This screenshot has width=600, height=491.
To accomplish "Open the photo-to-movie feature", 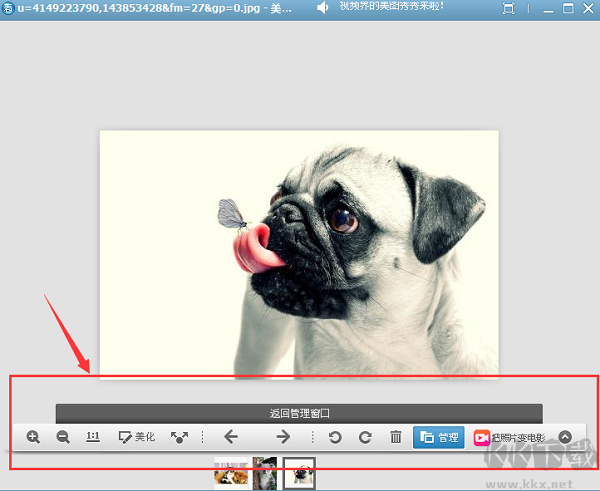I will pyautogui.click(x=509, y=437).
